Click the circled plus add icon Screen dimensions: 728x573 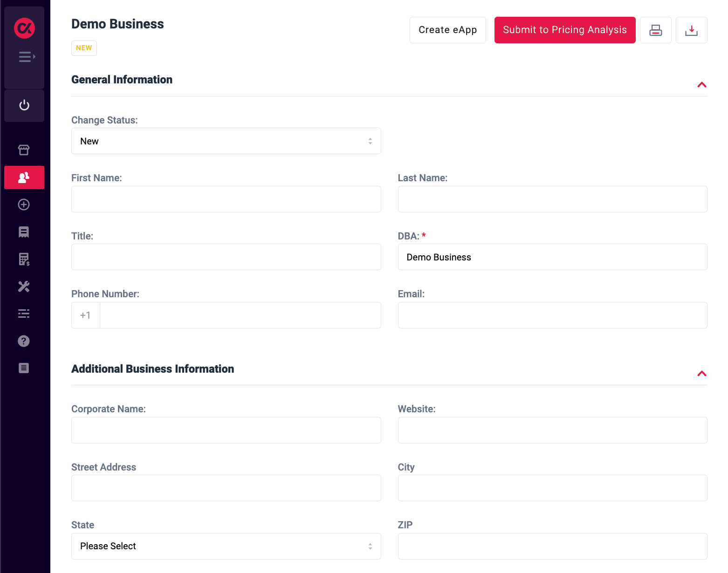tap(24, 205)
